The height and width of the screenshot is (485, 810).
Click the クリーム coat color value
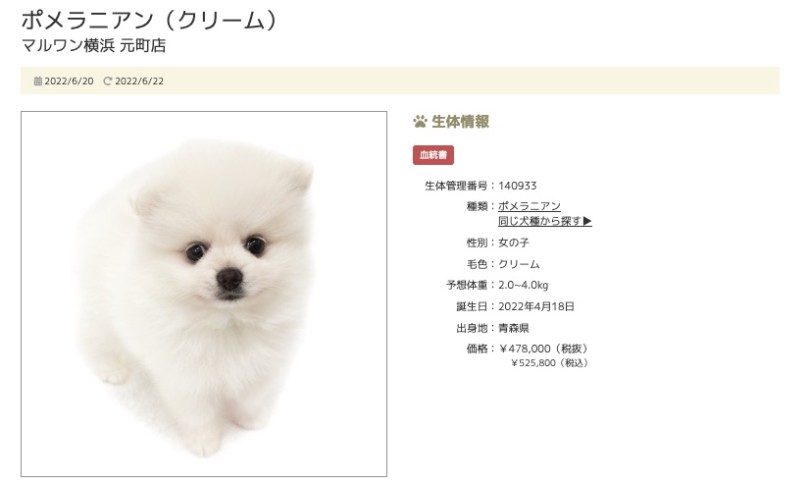coord(519,264)
